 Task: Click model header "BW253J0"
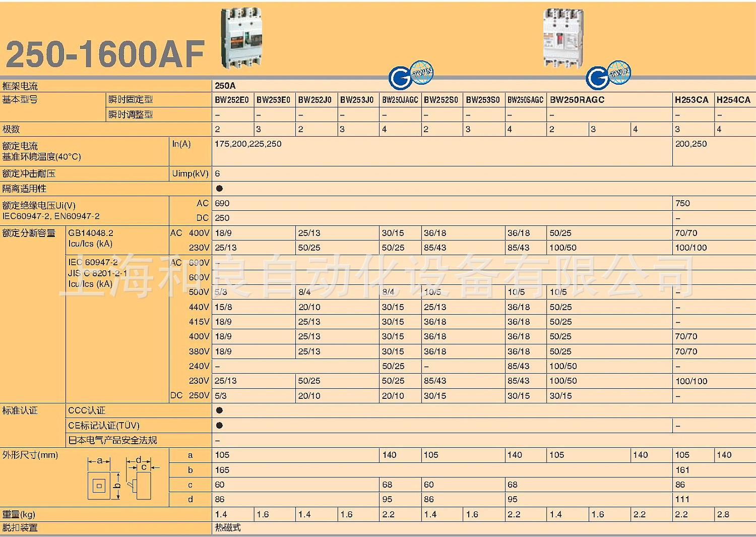coord(357,100)
